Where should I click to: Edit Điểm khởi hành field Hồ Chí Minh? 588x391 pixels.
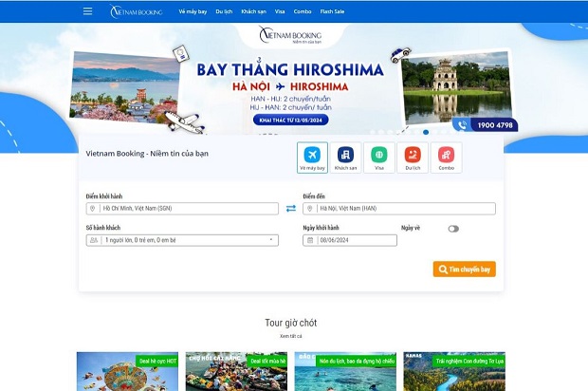click(182, 209)
